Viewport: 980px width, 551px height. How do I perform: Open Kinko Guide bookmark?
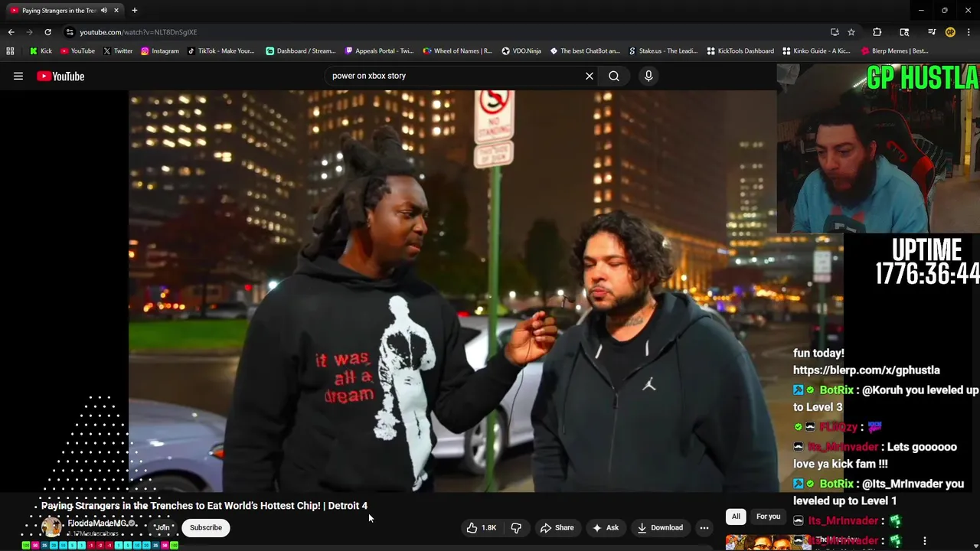[817, 51]
